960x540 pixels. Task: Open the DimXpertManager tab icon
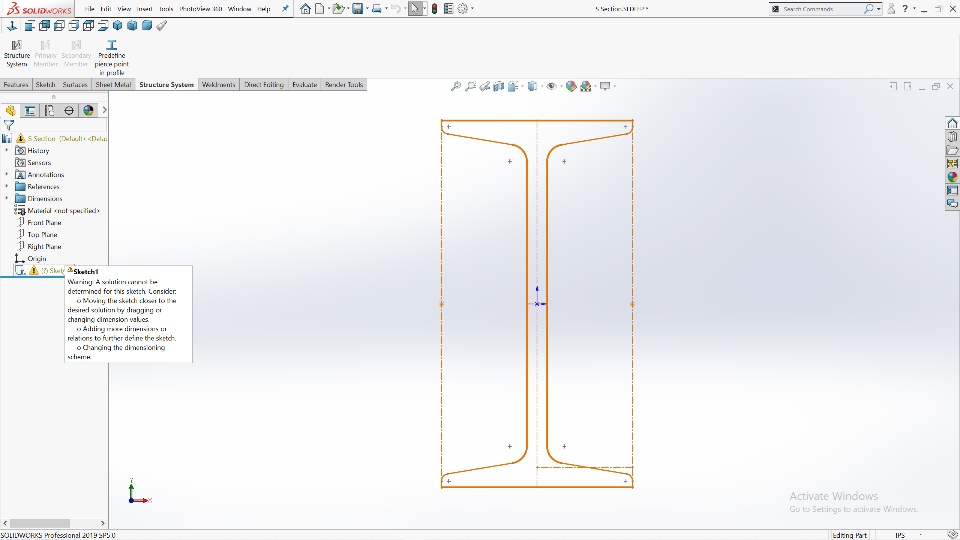pyautogui.click(x=69, y=110)
